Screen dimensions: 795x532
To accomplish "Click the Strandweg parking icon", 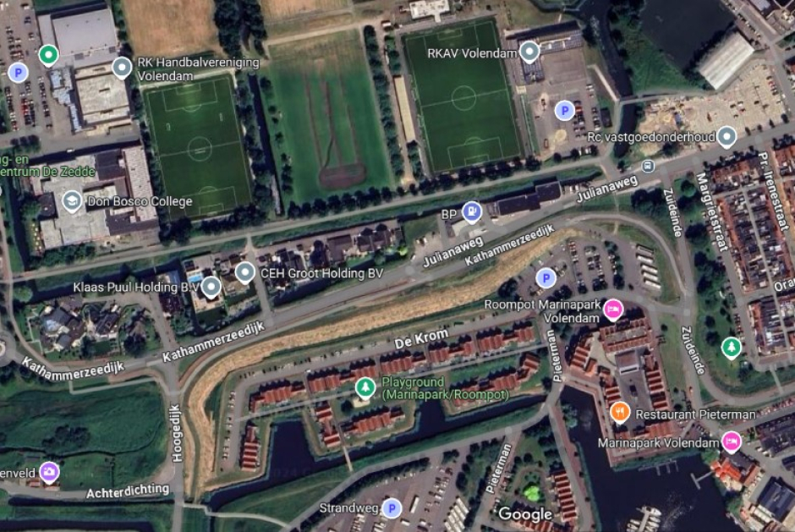I will click(392, 508).
